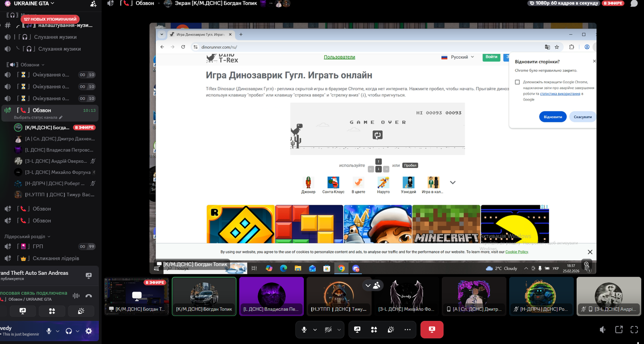Image resolution: width=644 pixels, height=344 pixels.
Task: Select Богдан with the В ЭФИРЕ badge in the member list
Action: tap(54, 128)
